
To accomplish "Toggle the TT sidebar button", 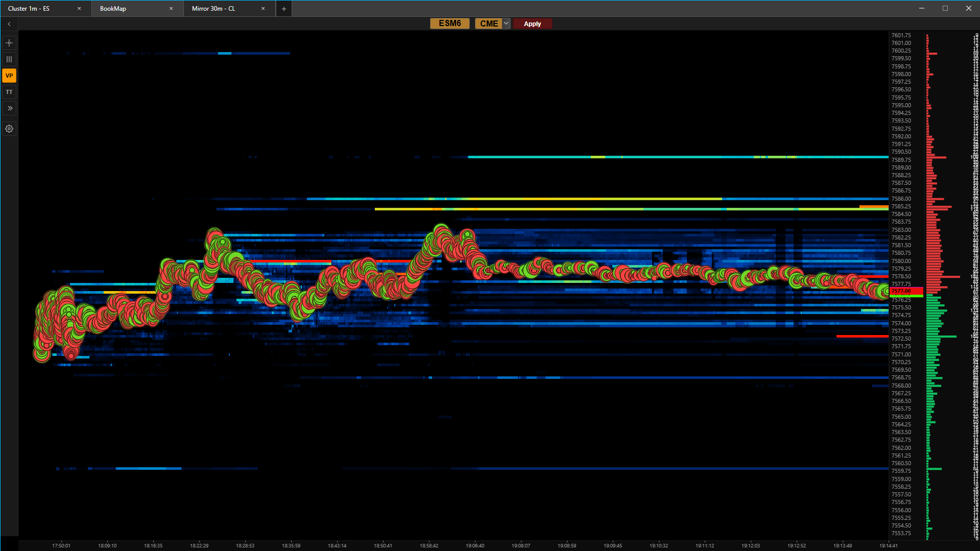I will 9,92.
